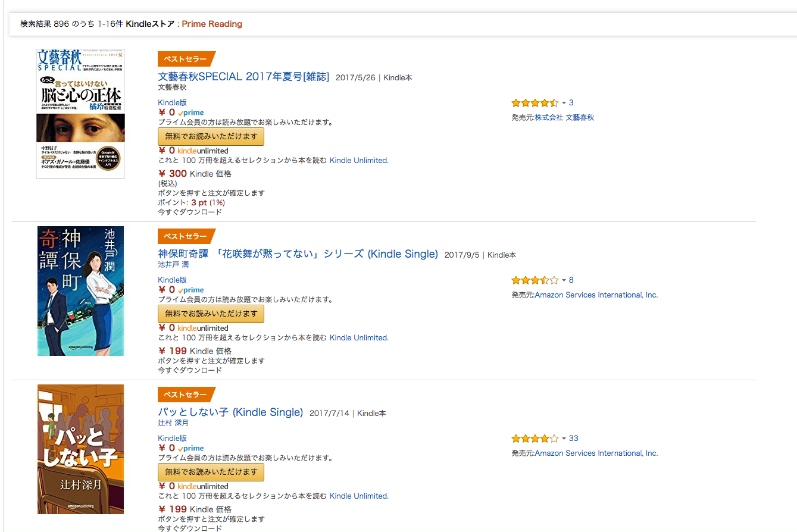Click the kindleunlimited logo under 神保町奇譚
Viewport: 797px width, 532px height.
coord(203,328)
